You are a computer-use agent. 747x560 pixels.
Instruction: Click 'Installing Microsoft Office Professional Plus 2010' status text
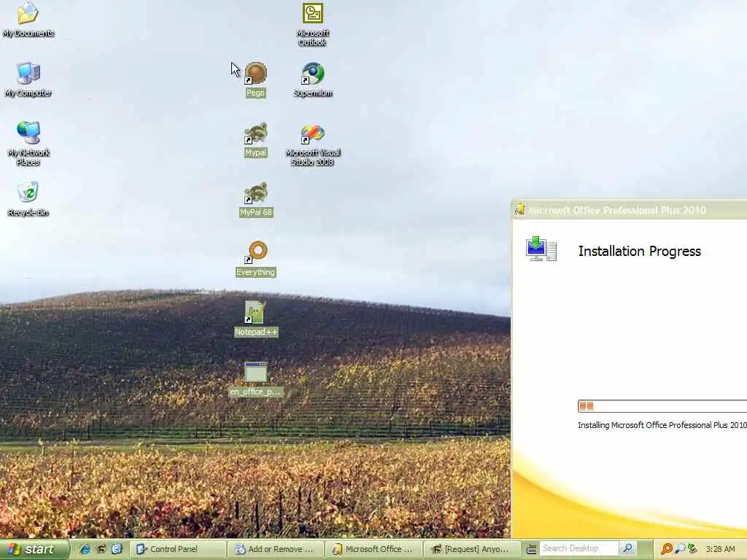coord(662,425)
